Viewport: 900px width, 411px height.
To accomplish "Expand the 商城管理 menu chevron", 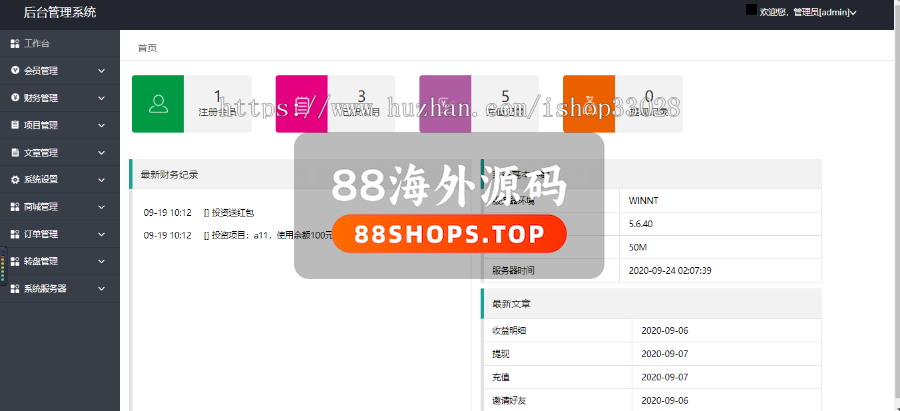I will pos(102,207).
